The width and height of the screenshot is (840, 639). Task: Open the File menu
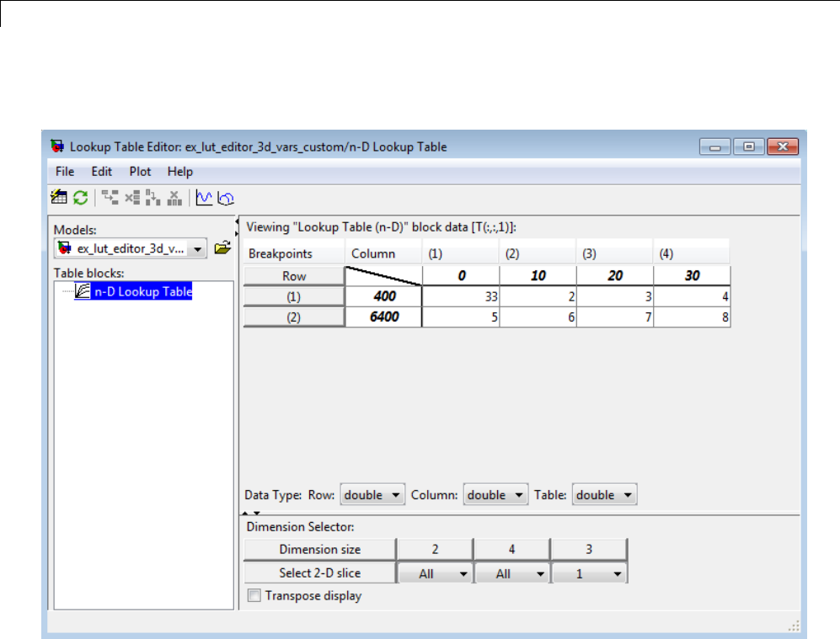coord(65,172)
